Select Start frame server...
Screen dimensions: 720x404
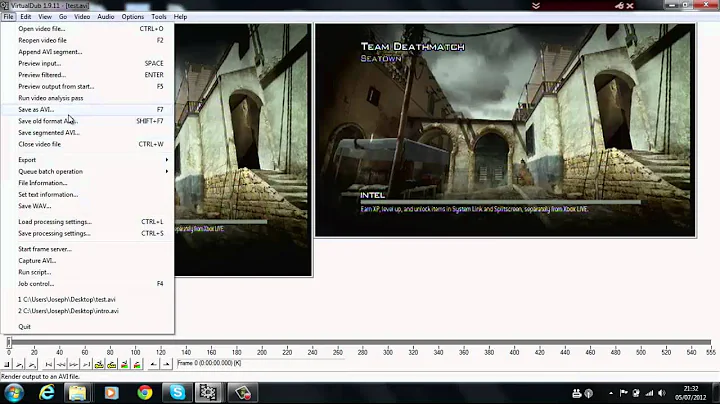[87, 249]
